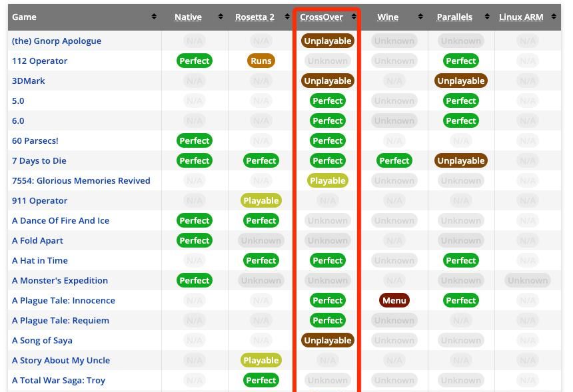Screen dimensions: 573x392
Task: Click the CrossOver column header label
Action: click(321, 17)
